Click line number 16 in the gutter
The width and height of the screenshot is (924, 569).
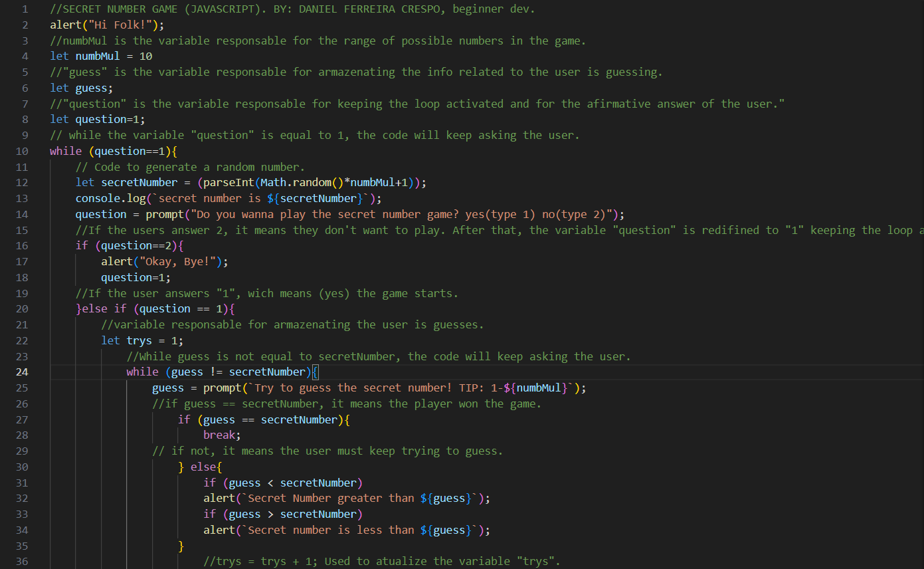click(22, 246)
